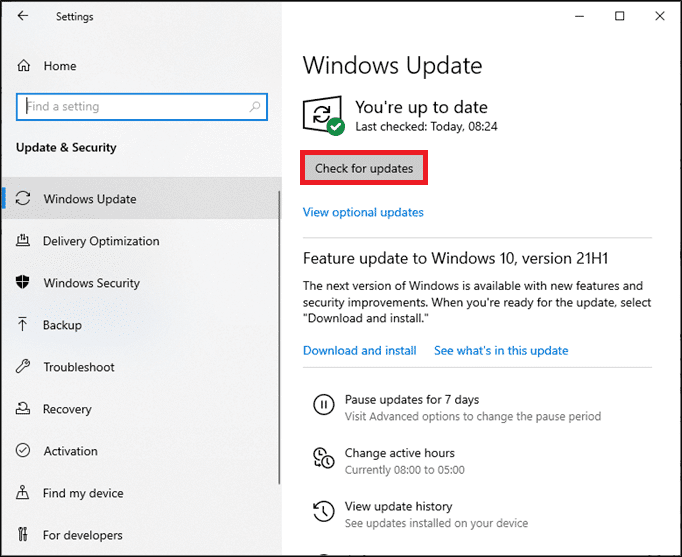Click the back arrow in Settings
Image resolution: width=682 pixels, height=557 pixels.
(23, 16)
